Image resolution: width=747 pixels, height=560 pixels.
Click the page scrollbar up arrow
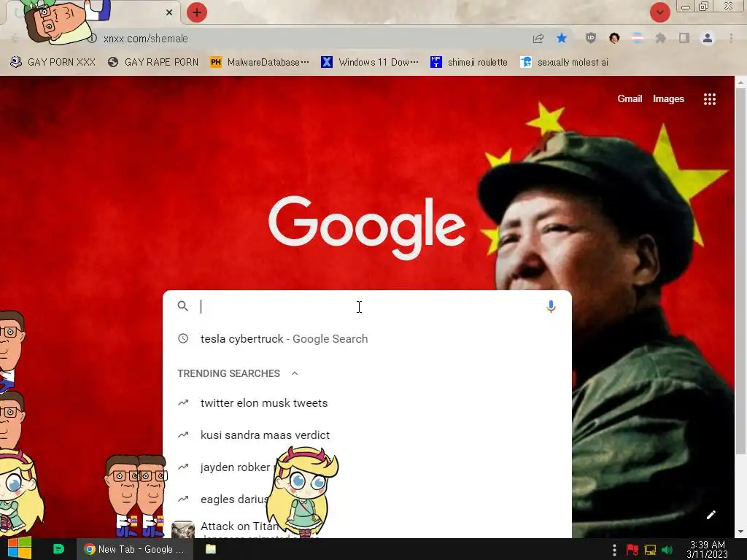pyautogui.click(x=740, y=82)
